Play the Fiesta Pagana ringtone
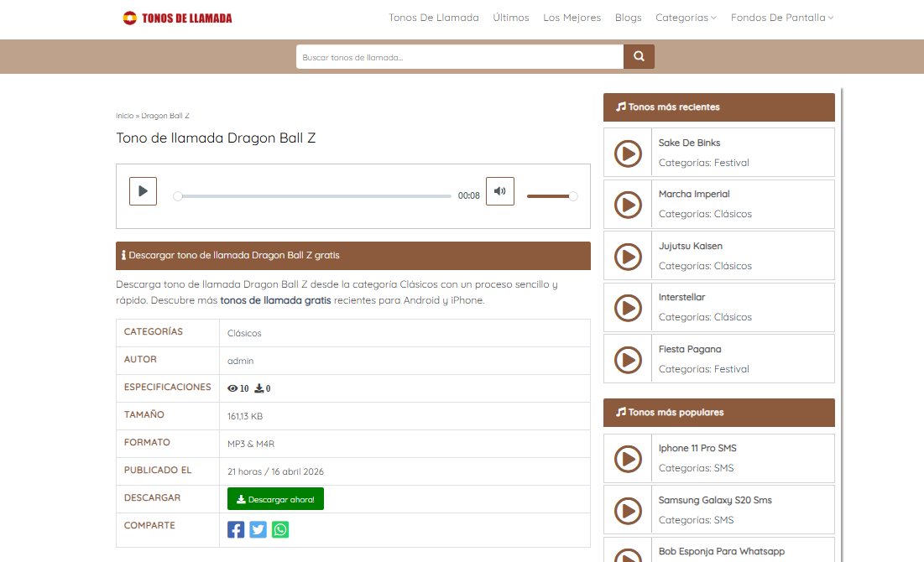The image size is (924, 562). [x=629, y=360]
